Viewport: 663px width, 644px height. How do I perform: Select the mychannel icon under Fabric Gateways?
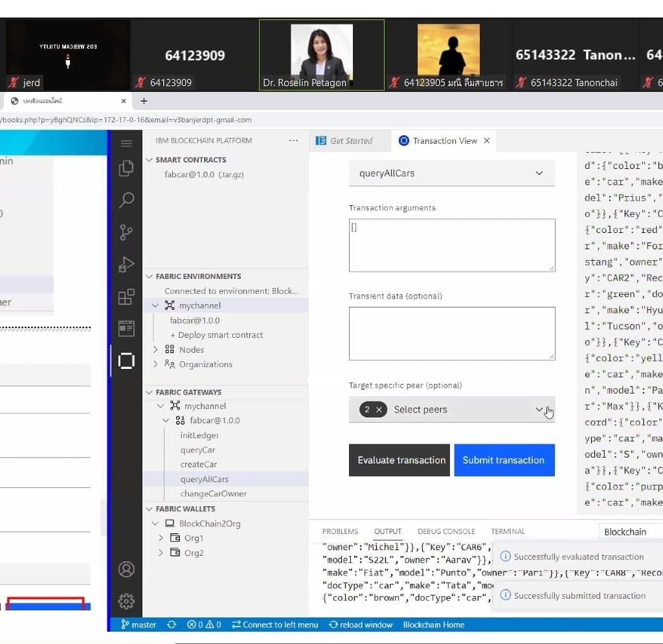(x=175, y=406)
